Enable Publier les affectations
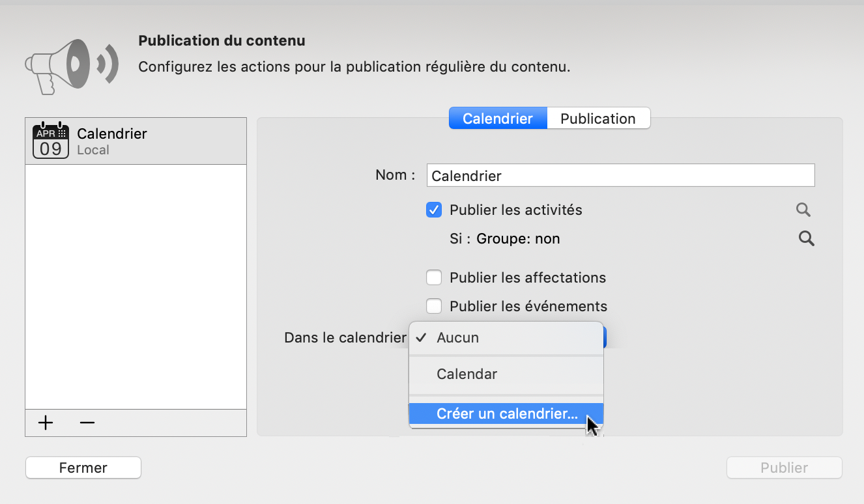Viewport: 864px width, 504px height. coord(434,277)
